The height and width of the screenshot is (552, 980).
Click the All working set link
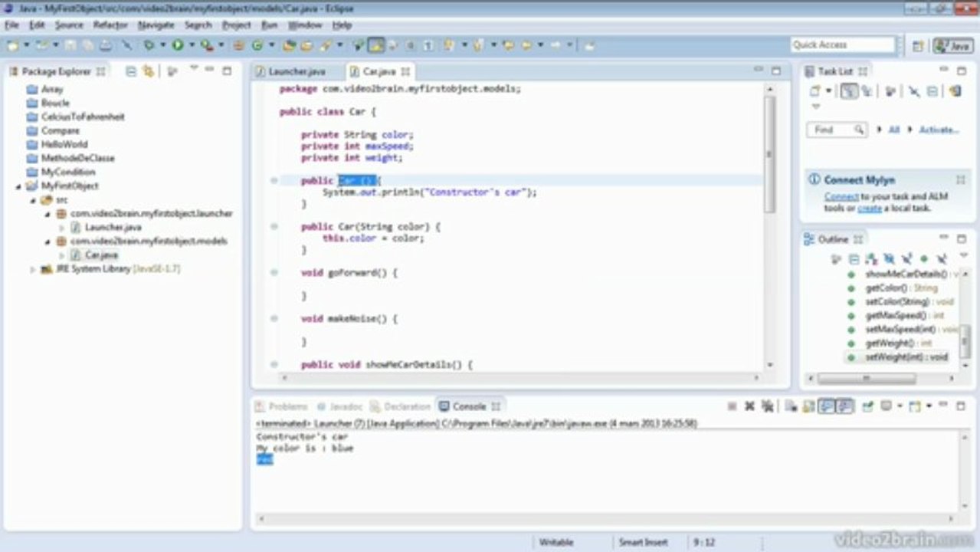894,130
